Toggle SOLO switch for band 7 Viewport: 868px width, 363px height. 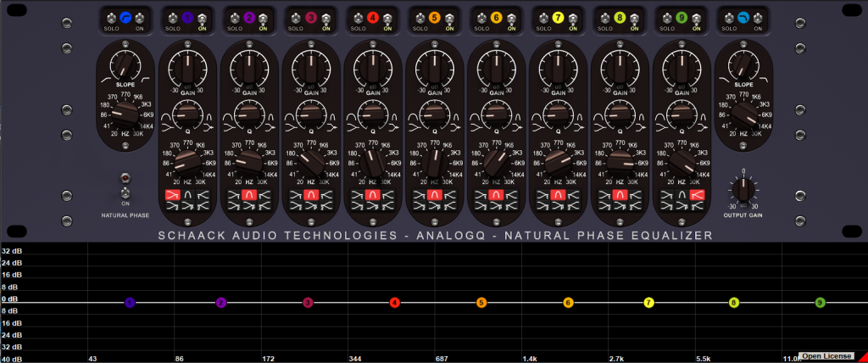(543, 18)
